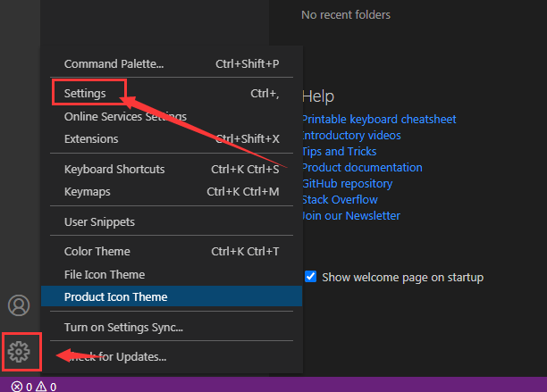Uncheck Show welcome page on startup
547x392 pixels.
(310, 277)
